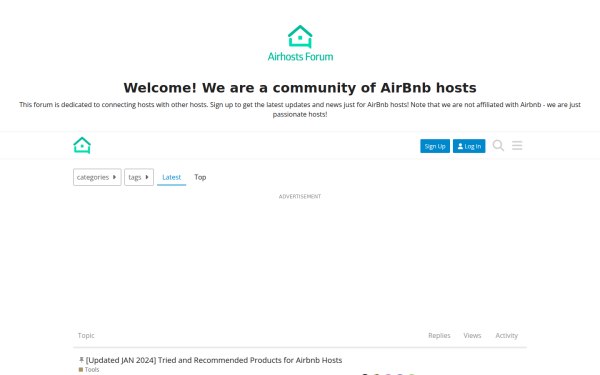Click the pin icon beside Recommended Products topic

tap(81, 360)
